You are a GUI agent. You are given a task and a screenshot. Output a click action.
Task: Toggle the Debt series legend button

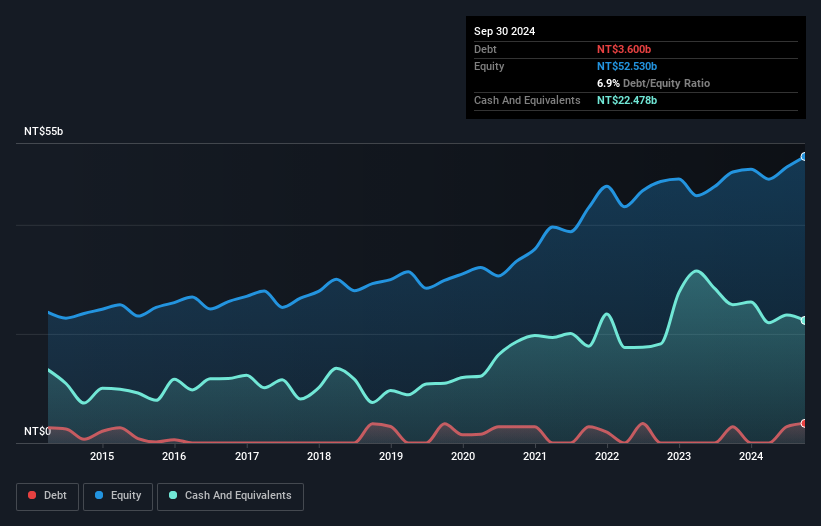(48, 496)
